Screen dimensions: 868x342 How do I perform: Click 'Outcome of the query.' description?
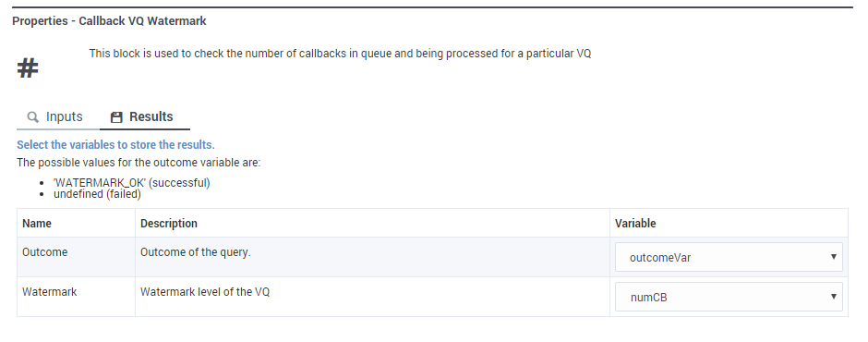tap(196, 252)
